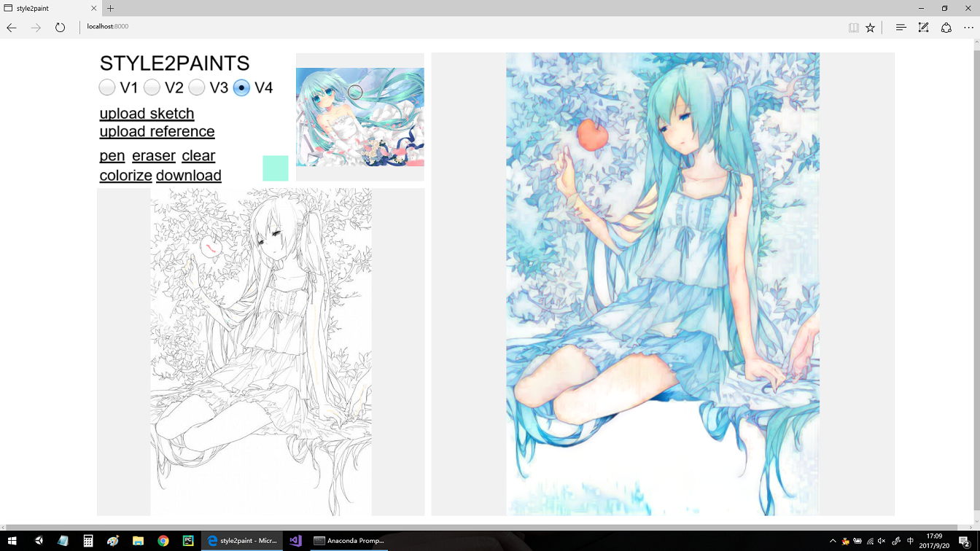Image resolution: width=980 pixels, height=551 pixels.
Task: Go forward in the browser
Action: pos(36,28)
